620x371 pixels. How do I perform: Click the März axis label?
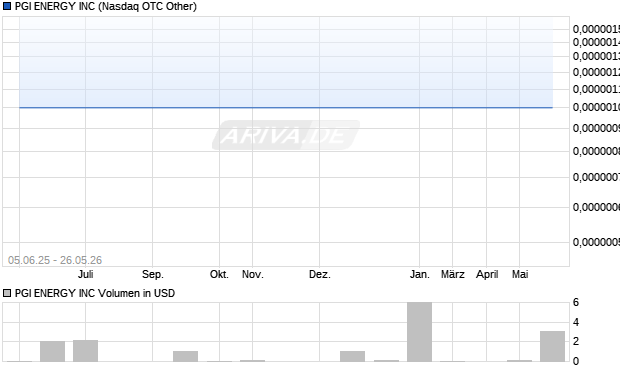tap(453, 274)
